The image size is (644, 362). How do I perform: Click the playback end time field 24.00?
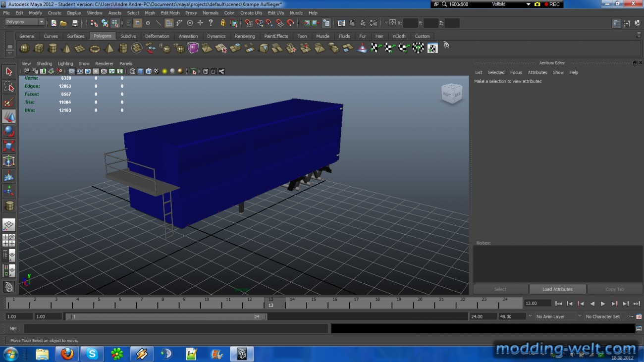click(483, 316)
